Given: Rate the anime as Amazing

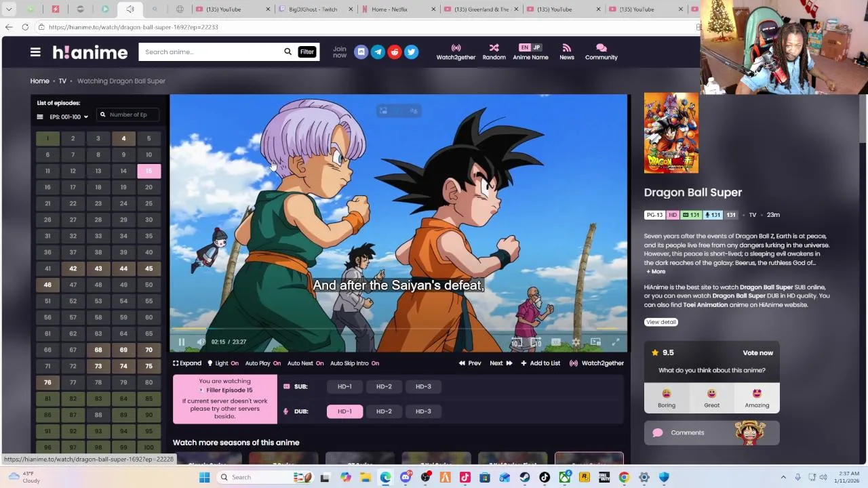Looking at the screenshot, I should pos(757,398).
